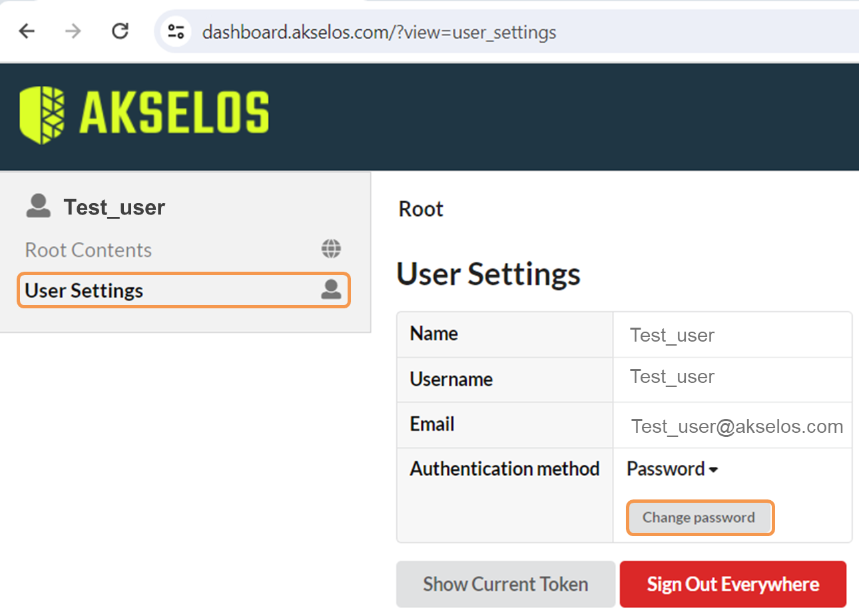The width and height of the screenshot is (859, 616).
Task: Click the Name row label
Action: [434, 334]
